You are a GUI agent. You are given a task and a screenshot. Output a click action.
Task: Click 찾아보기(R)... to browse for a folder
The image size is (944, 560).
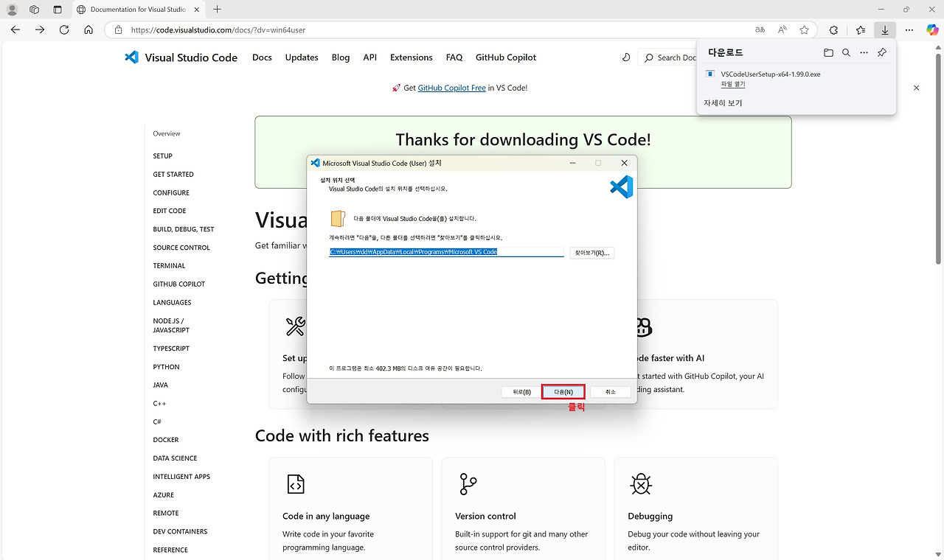(592, 253)
